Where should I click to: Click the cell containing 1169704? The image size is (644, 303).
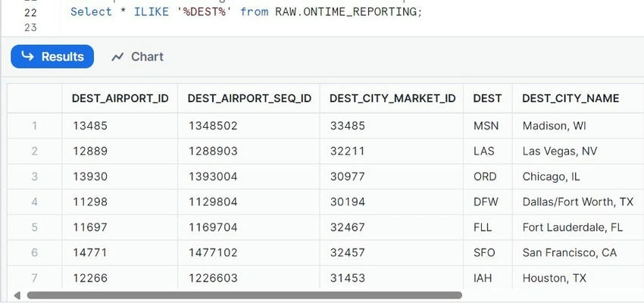click(x=249, y=227)
